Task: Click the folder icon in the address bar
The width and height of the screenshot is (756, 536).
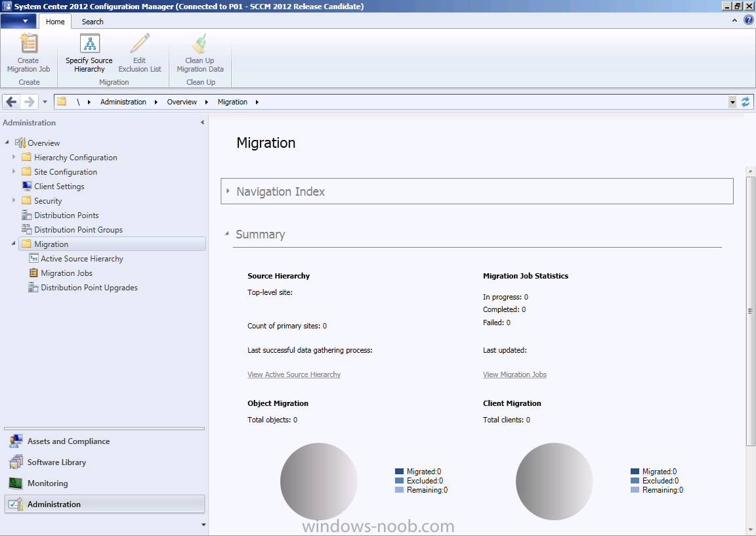Action: [x=62, y=102]
